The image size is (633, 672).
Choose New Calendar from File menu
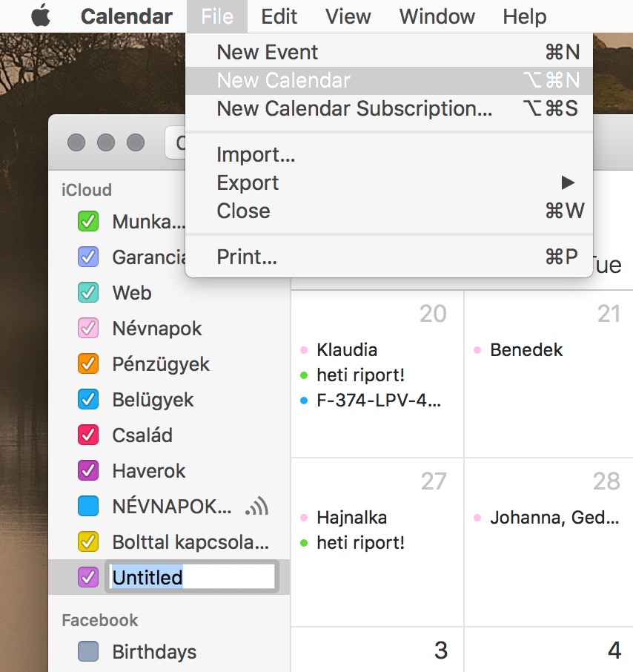[x=389, y=81]
